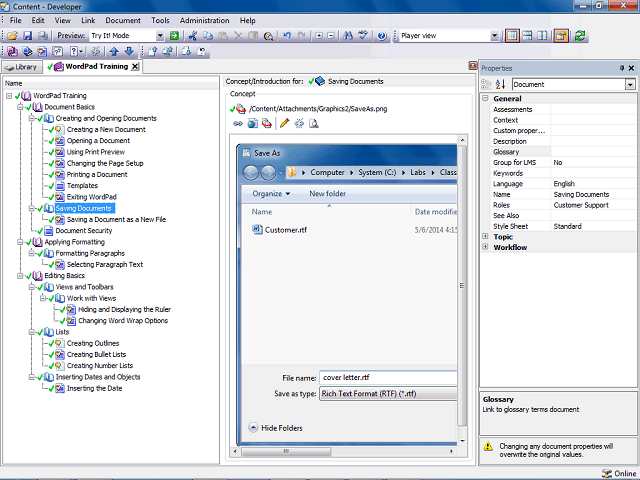Close the WordPad Training tab
Image resolution: width=640 pixels, height=480 pixels.
[135, 67]
